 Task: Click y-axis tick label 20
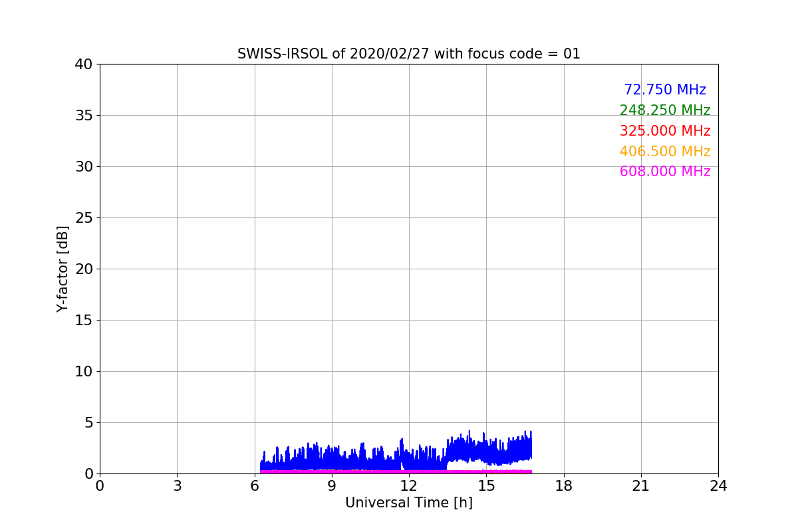(x=83, y=269)
